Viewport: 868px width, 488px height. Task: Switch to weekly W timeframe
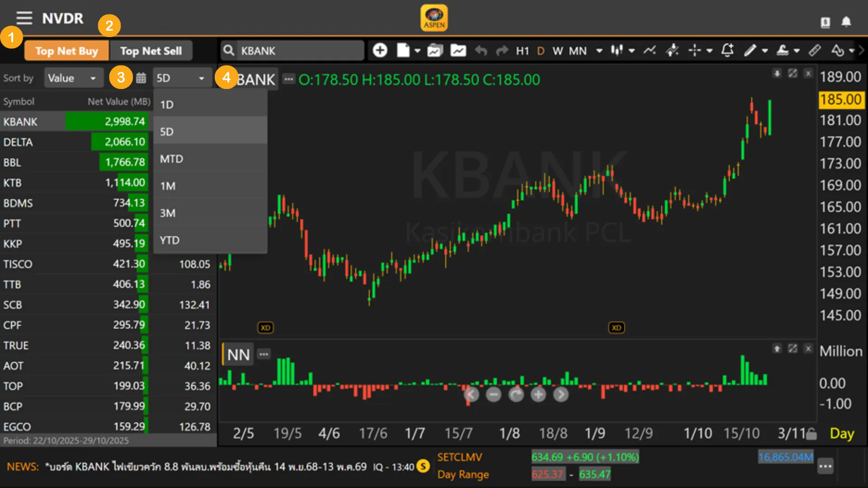click(557, 51)
